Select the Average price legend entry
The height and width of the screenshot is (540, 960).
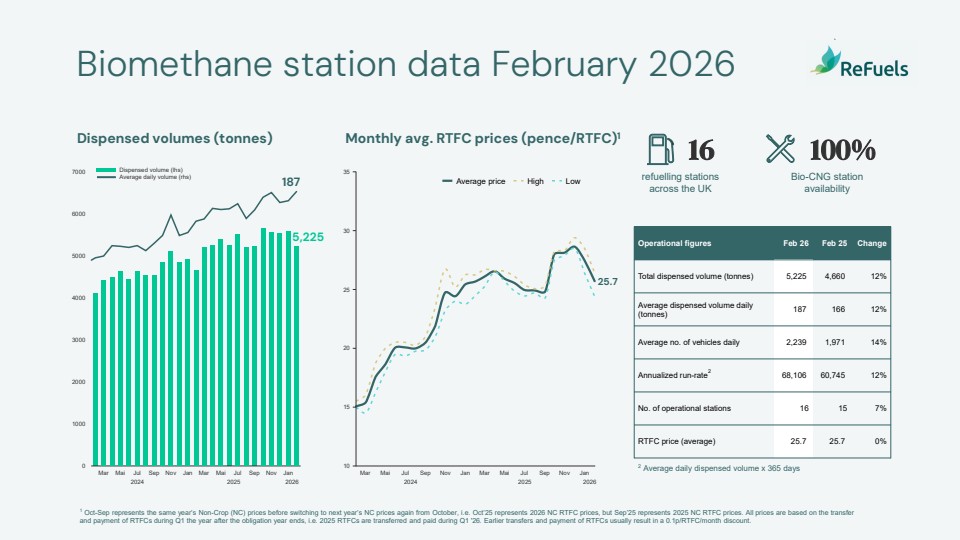pos(473,181)
